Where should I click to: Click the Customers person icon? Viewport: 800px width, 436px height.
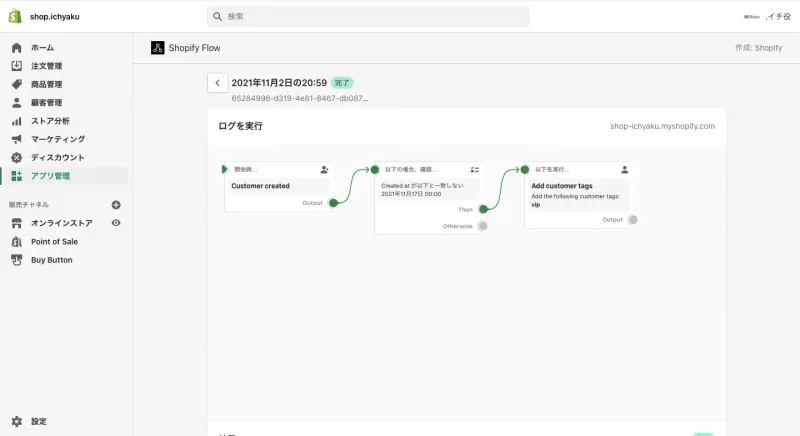[x=16, y=102]
